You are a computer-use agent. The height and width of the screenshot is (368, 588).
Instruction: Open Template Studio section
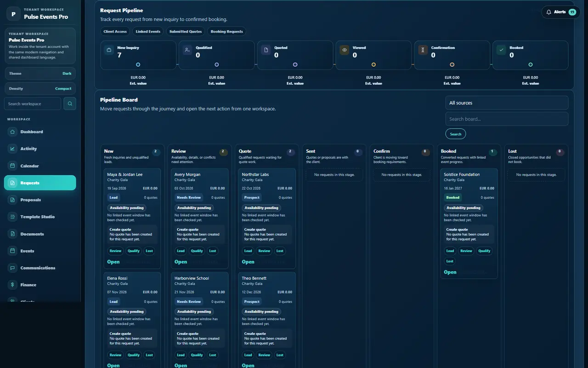(x=40, y=217)
